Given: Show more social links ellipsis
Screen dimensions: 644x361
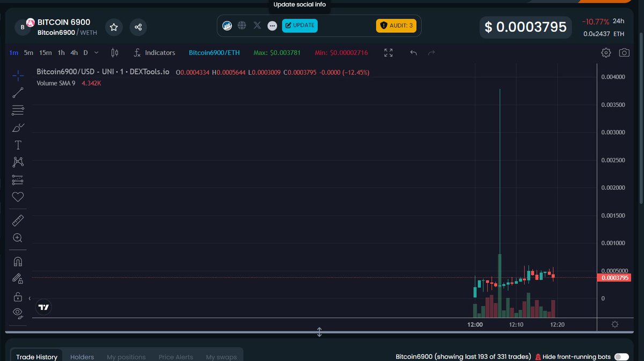Looking at the screenshot, I should pos(272,25).
